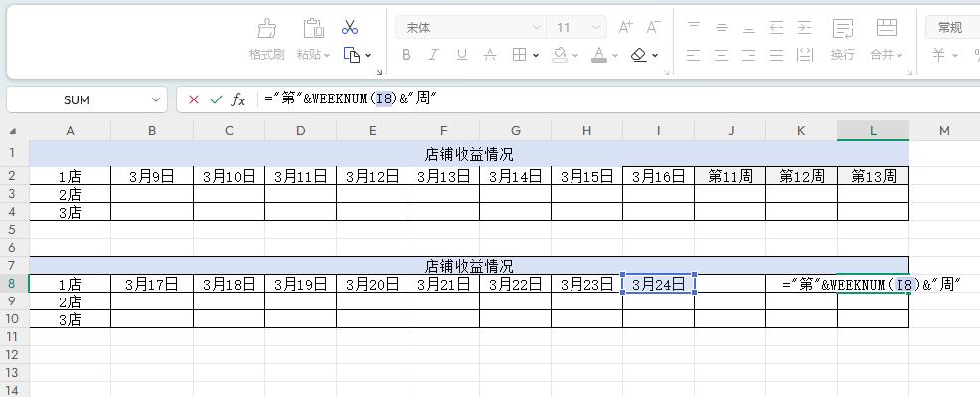
Task: Click the distributed alignment icon
Action: (805, 55)
